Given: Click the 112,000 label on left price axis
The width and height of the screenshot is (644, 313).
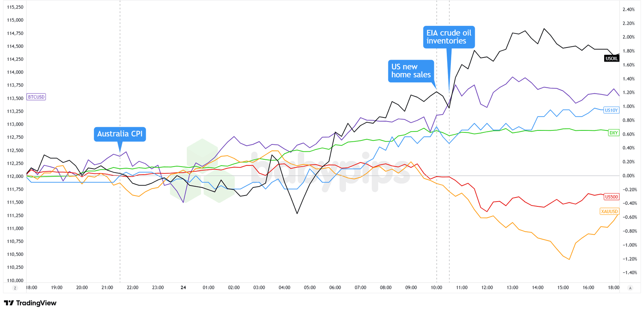Looking at the screenshot, I should (15, 176).
